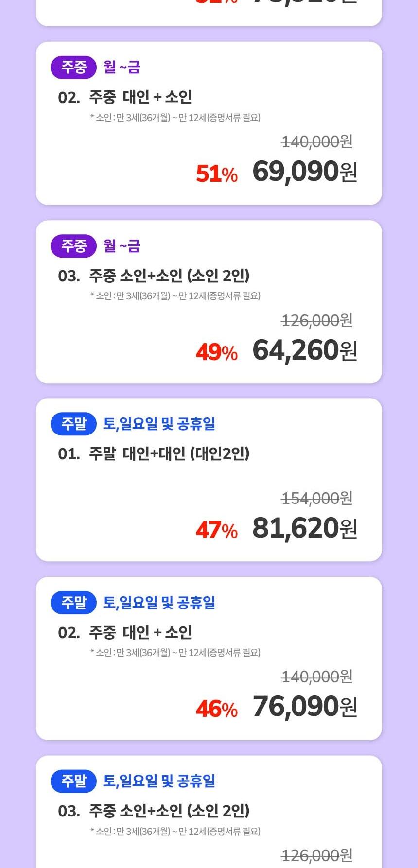Select the 47% discount label
Viewport: 418px width, 868px height.
(217, 530)
